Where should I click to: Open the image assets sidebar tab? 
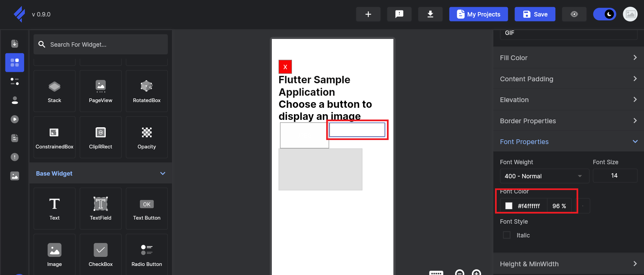(15, 176)
